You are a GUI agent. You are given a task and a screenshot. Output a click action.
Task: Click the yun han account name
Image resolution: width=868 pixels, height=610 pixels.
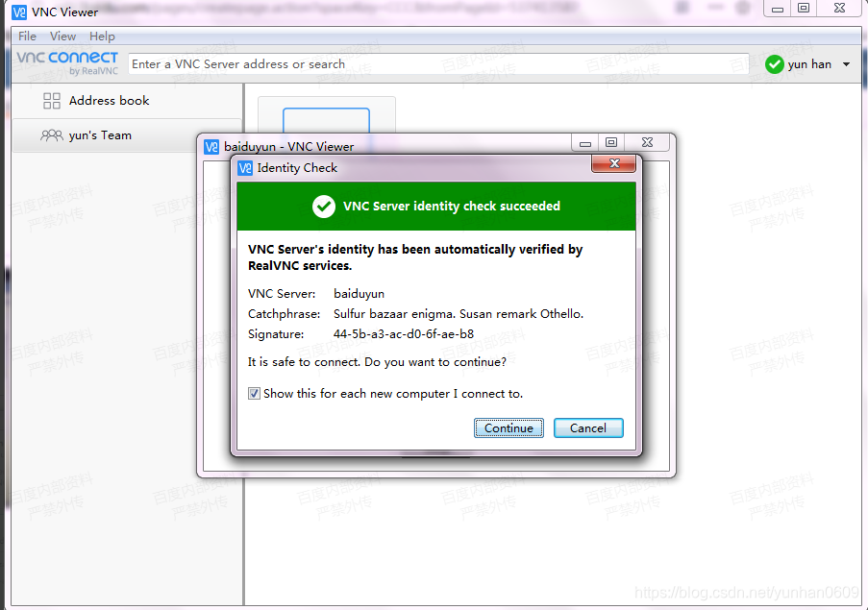tap(809, 64)
